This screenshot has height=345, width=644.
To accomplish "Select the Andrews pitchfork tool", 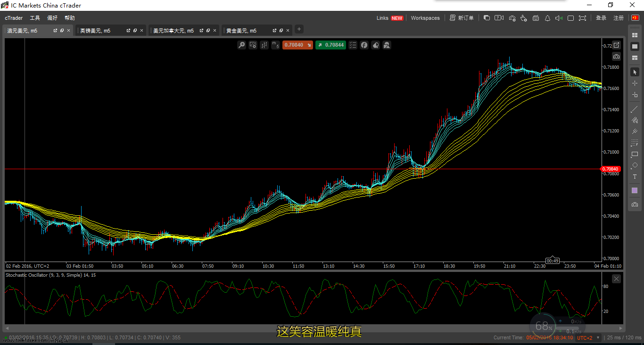I will pyautogui.click(x=635, y=131).
